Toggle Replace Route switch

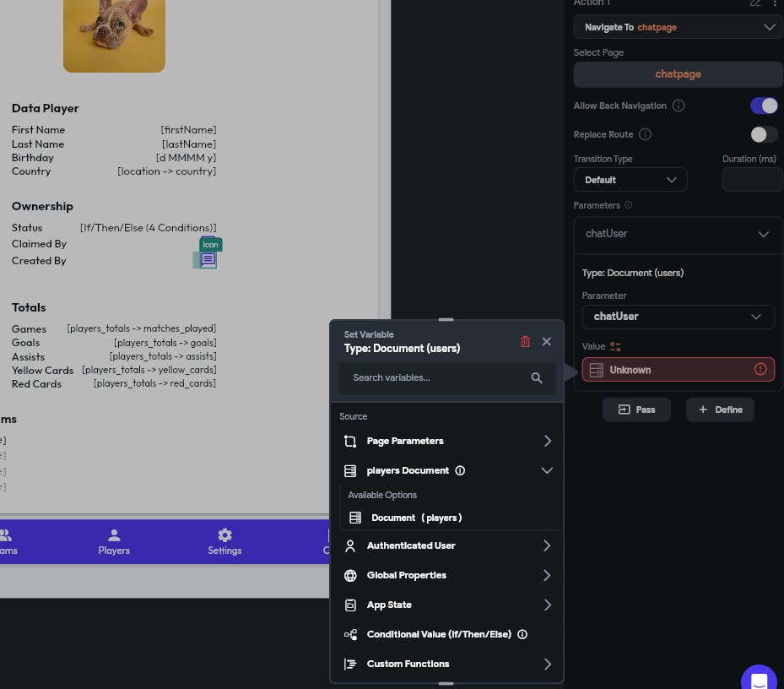(764, 134)
